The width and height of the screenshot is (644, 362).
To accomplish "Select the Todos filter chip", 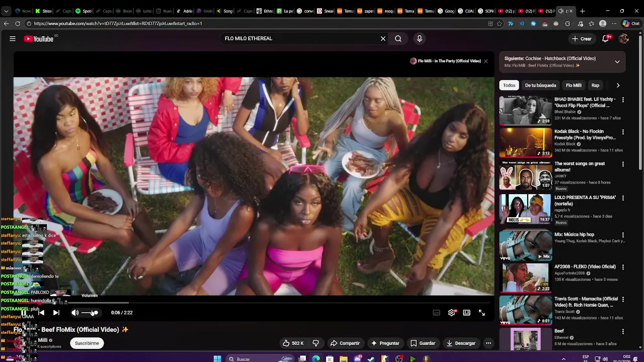I will 509,85.
